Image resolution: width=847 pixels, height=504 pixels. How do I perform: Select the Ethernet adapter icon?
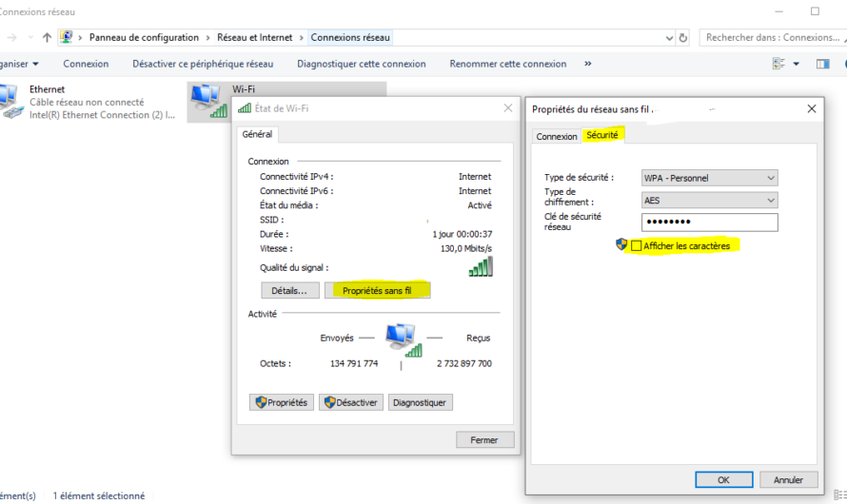coord(11,101)
